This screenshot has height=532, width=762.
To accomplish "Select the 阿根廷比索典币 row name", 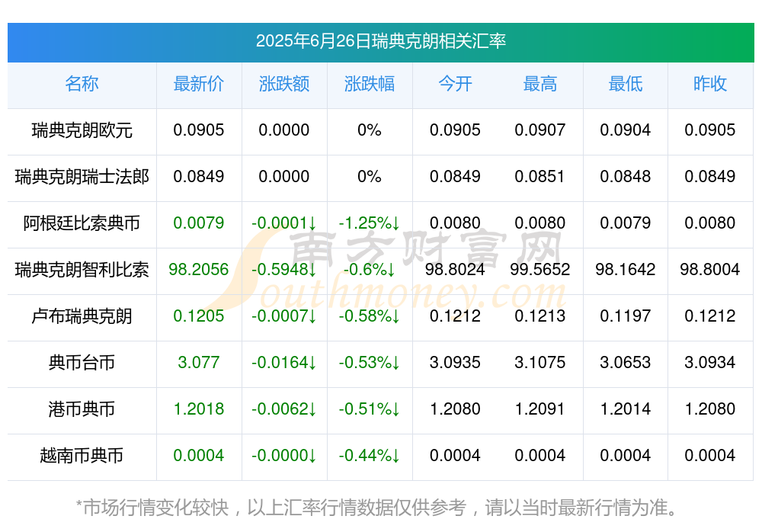I will point(82,223).
